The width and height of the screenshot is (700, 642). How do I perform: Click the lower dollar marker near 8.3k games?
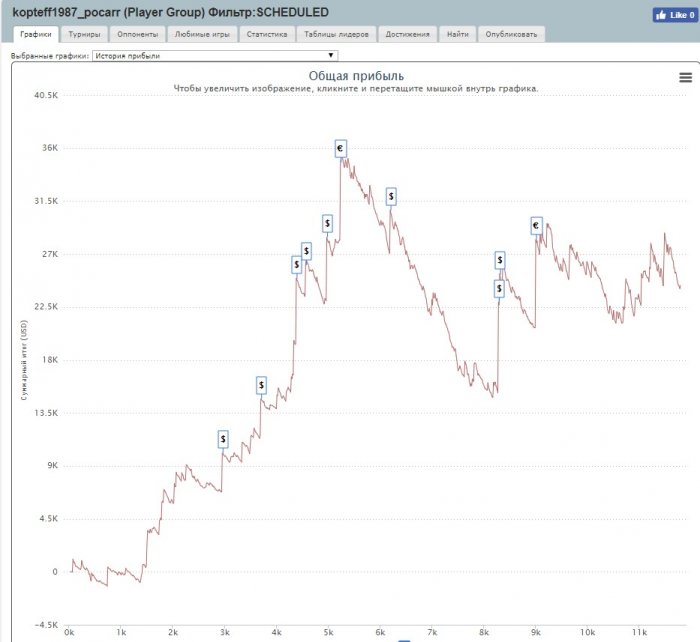click(499, 289)
